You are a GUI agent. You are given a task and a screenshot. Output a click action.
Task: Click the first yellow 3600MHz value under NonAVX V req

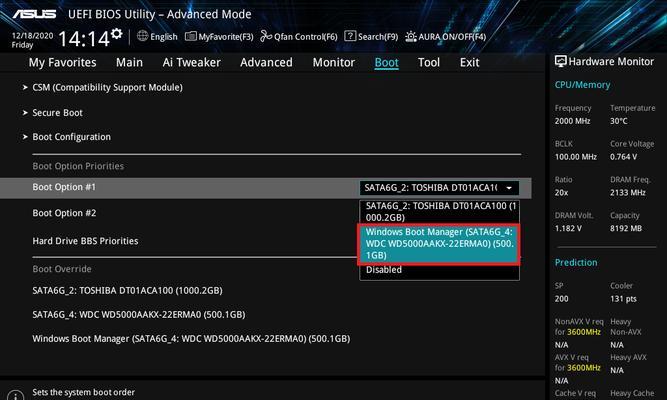click(584, 332)
